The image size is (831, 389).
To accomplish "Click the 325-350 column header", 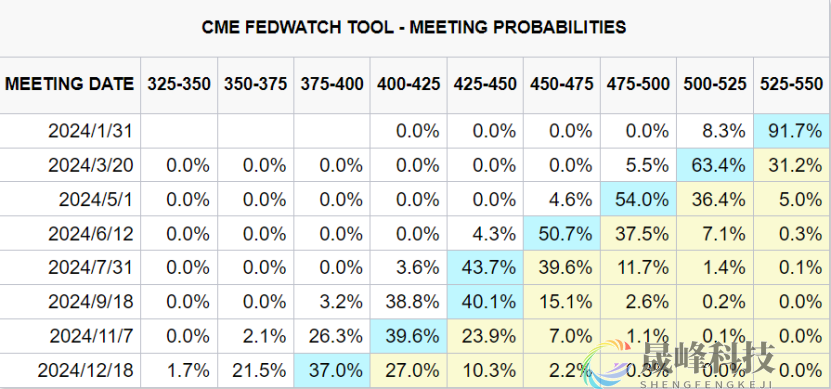I will click(x=179, y=84).
